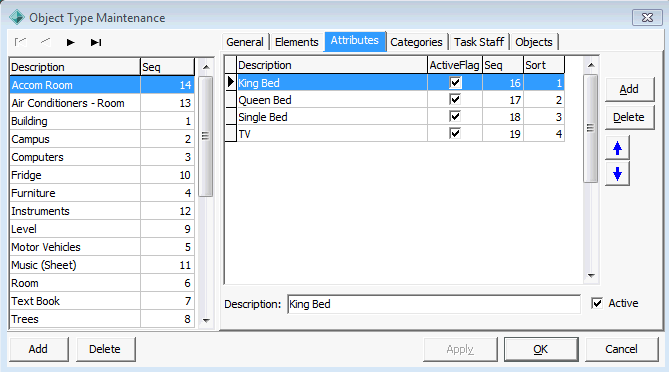
Task: Select King Bed row indicator arrow
Action: click(x=230, y=82)
